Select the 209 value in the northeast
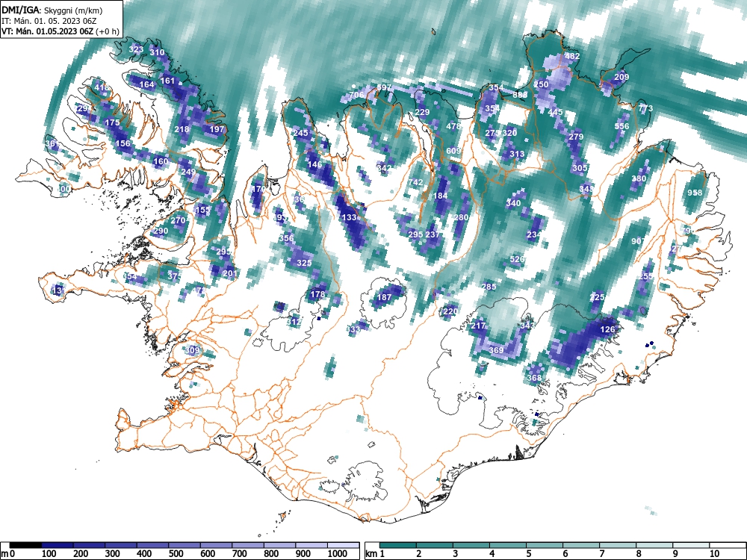The image size is (747, 560). click(x=622, y=77)
